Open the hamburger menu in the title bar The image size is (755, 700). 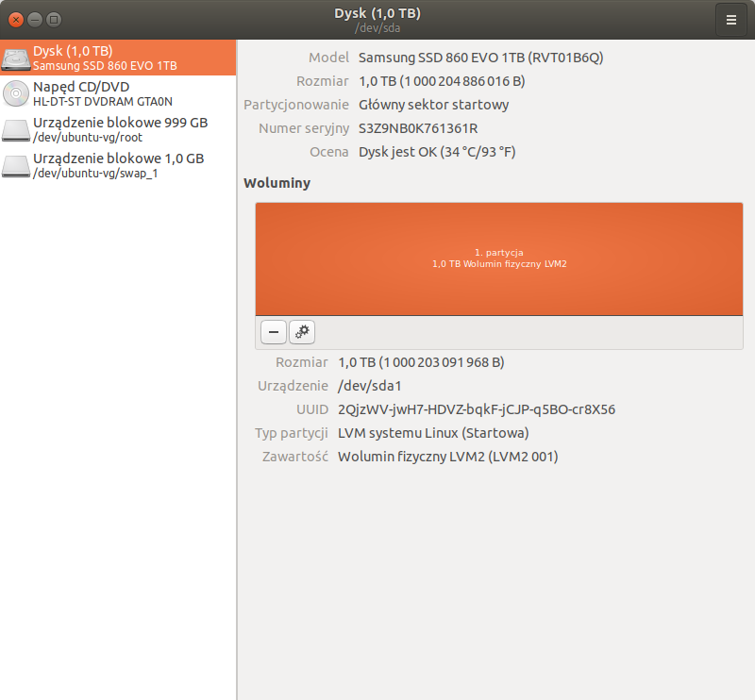(x=730, y=20)
